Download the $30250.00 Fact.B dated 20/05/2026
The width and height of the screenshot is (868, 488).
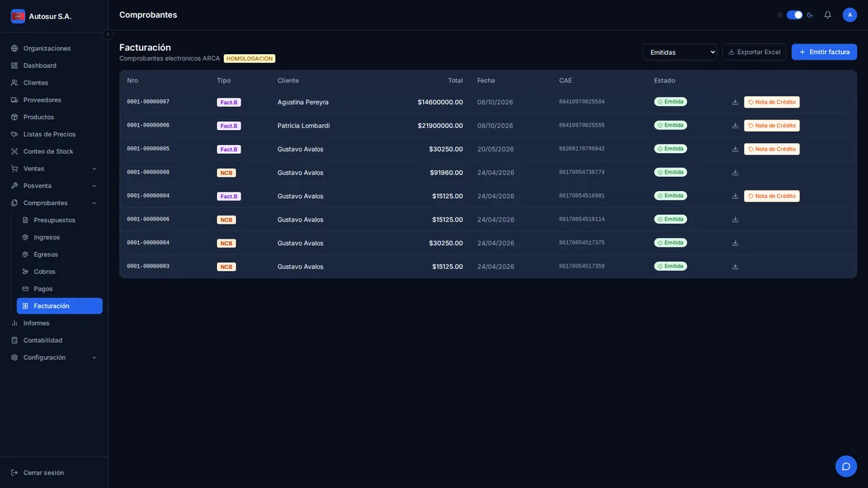[735, 149]
